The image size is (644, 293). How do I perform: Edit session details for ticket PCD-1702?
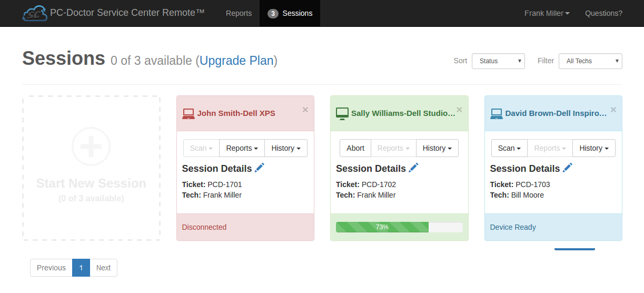(413, 168)
